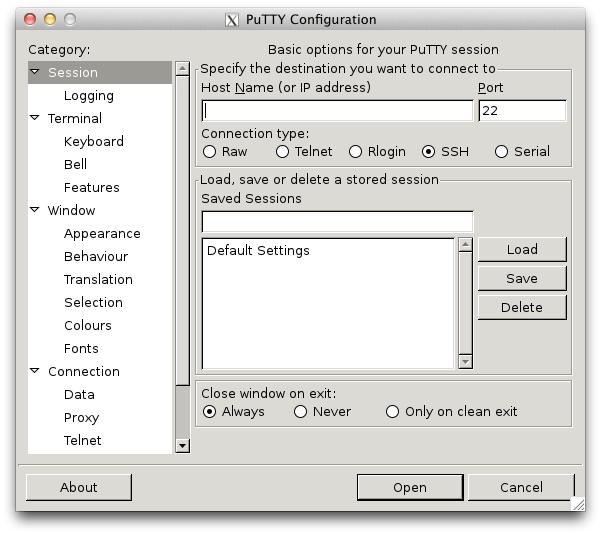Collapse the Connection category
This screenshot has height=535, width=601.
35,371
